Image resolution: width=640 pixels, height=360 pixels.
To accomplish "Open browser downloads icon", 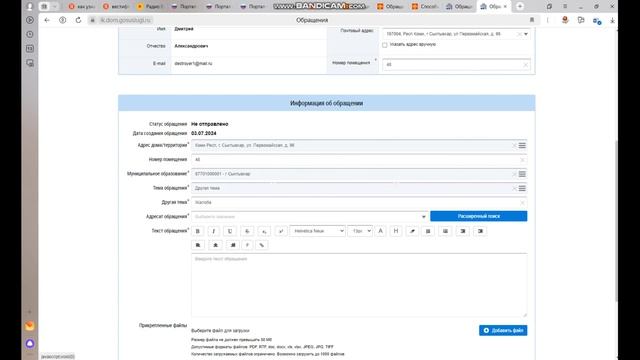I will (x=612, y=20).
